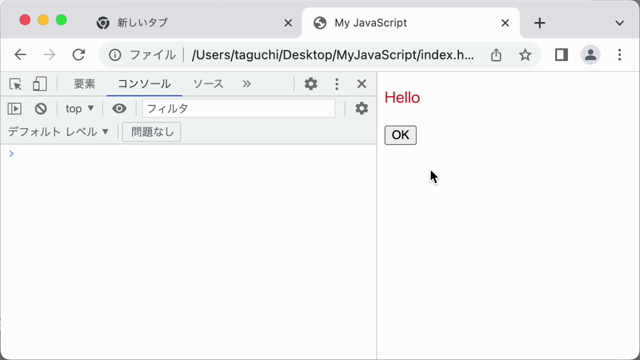
Task: Activate the DevTools inspect element picker
Action: point(16,84)
